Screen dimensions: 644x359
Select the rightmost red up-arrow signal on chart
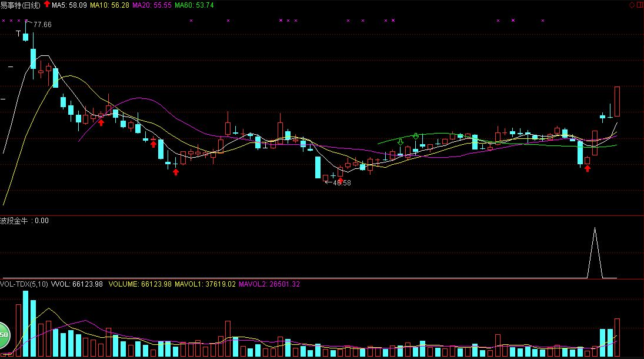588,168
